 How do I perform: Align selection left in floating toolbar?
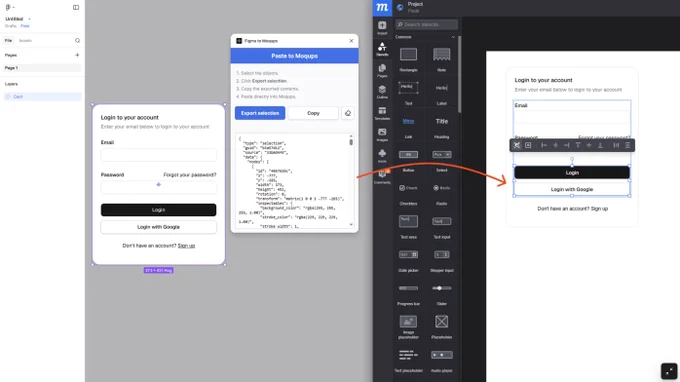(544, 145)
